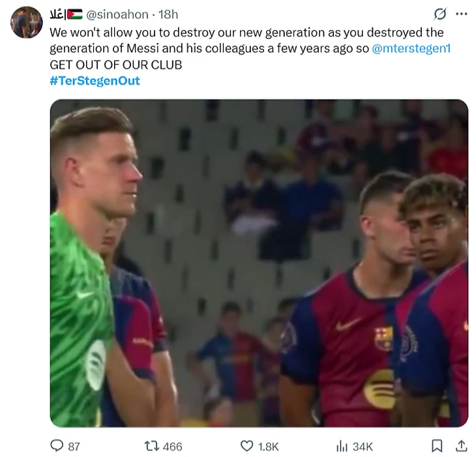Click the 18h timestamp

point(168,14)
